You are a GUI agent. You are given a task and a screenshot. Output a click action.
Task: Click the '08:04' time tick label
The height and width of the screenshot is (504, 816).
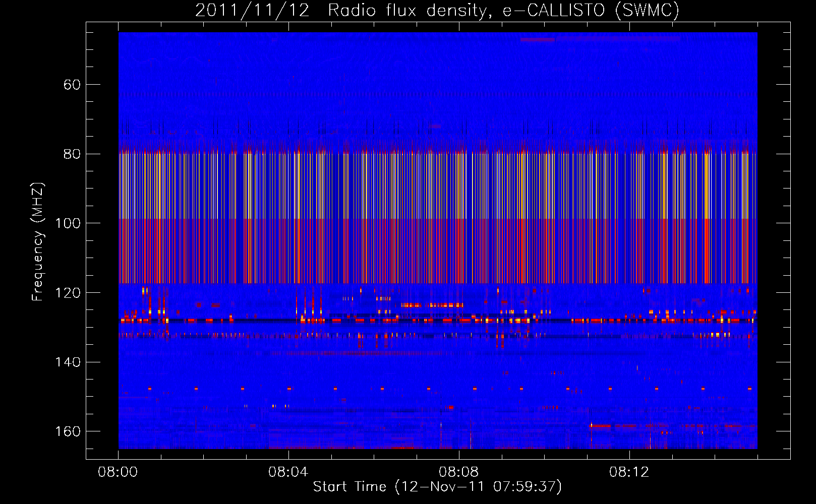(x=288, y=472)
